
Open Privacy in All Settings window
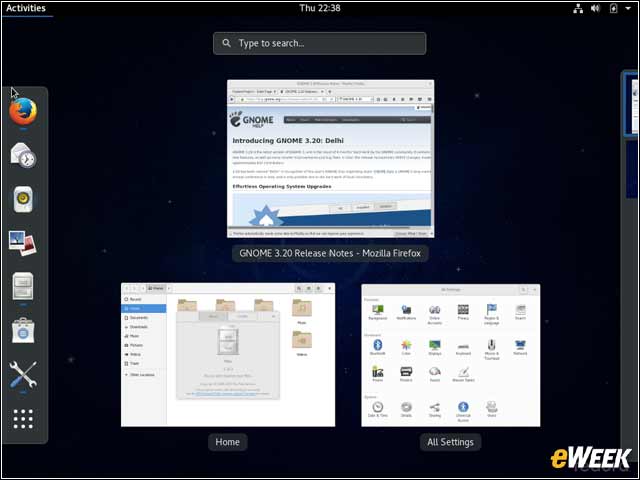pyautogui.click(x=463, y=312)
